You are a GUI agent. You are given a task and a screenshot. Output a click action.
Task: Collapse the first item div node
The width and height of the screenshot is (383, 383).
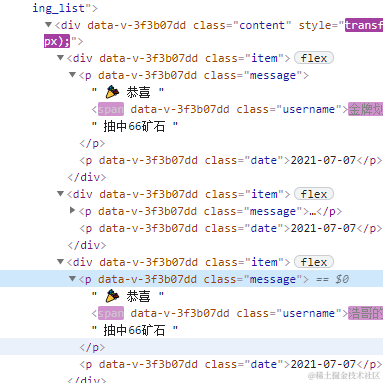(60, 58)
